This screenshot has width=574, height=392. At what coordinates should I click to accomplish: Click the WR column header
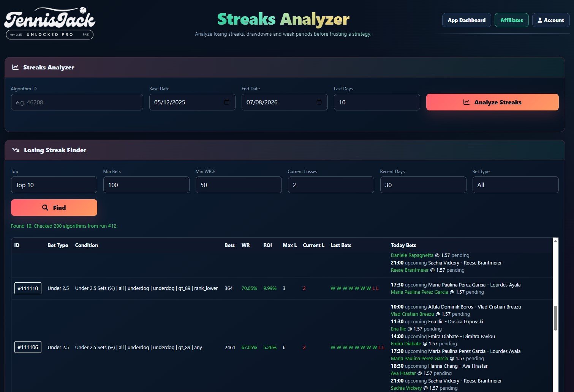point(246,245)
